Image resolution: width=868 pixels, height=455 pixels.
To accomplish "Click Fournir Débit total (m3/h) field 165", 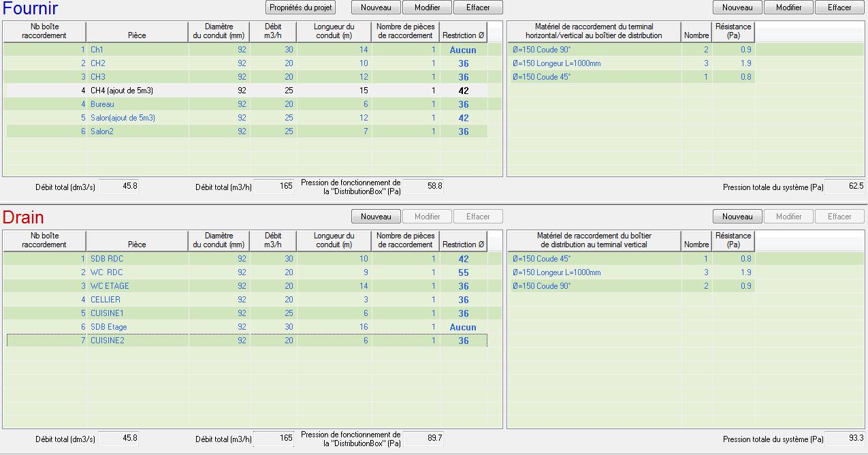I will point(274,186).
